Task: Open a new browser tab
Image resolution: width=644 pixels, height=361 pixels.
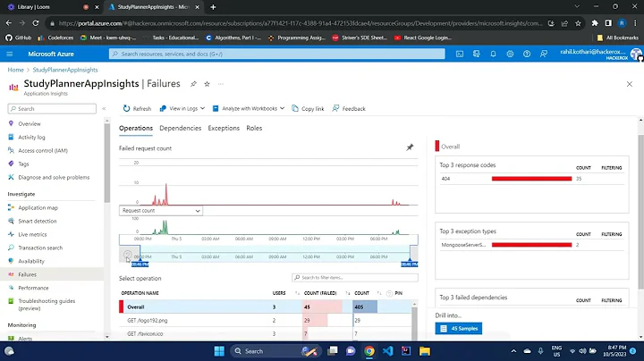Action: pos(213,7)
